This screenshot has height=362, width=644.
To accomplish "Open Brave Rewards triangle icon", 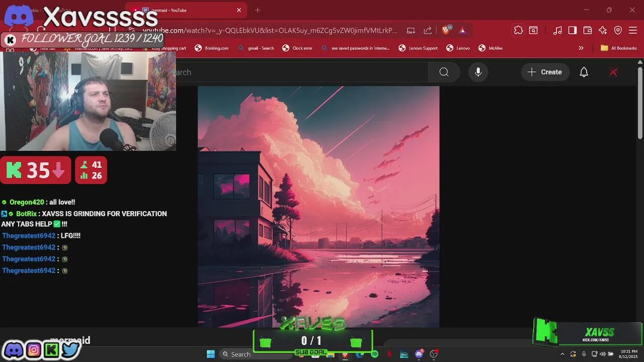I will (x=462, y=30).
